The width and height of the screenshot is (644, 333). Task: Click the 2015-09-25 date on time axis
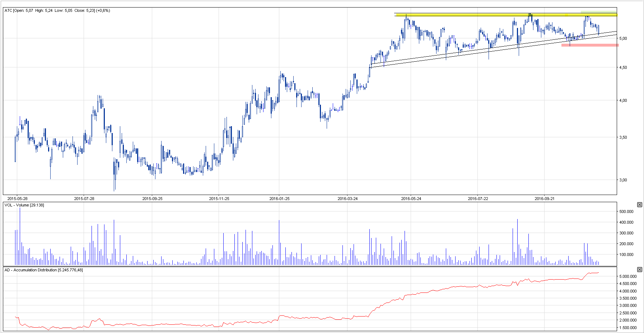pyautogui.click(x=152, y=199)
